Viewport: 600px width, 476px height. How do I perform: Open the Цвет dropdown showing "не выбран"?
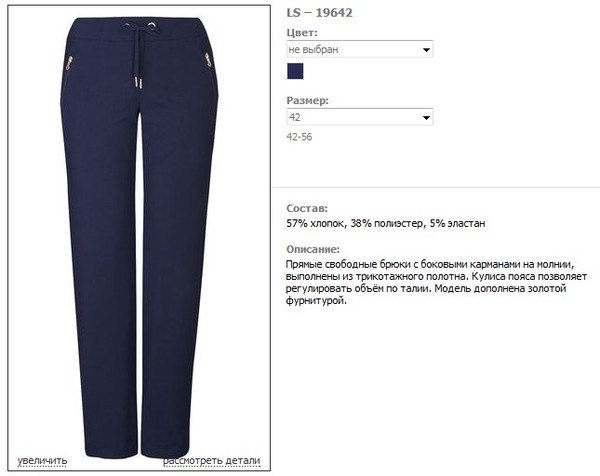click(360, 49)
